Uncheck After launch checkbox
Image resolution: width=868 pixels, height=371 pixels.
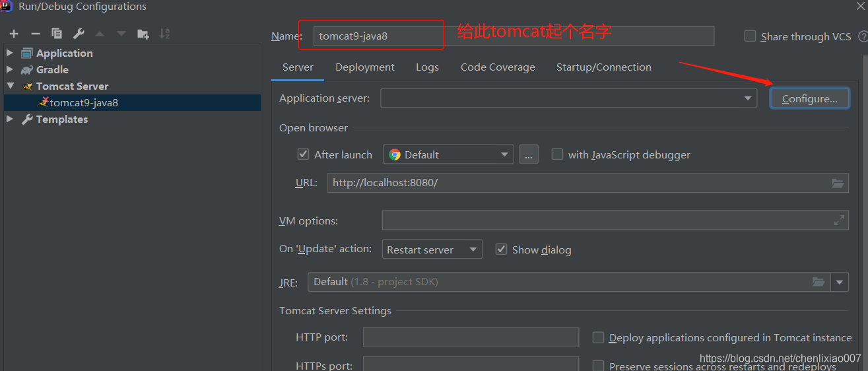click(304, 154)
